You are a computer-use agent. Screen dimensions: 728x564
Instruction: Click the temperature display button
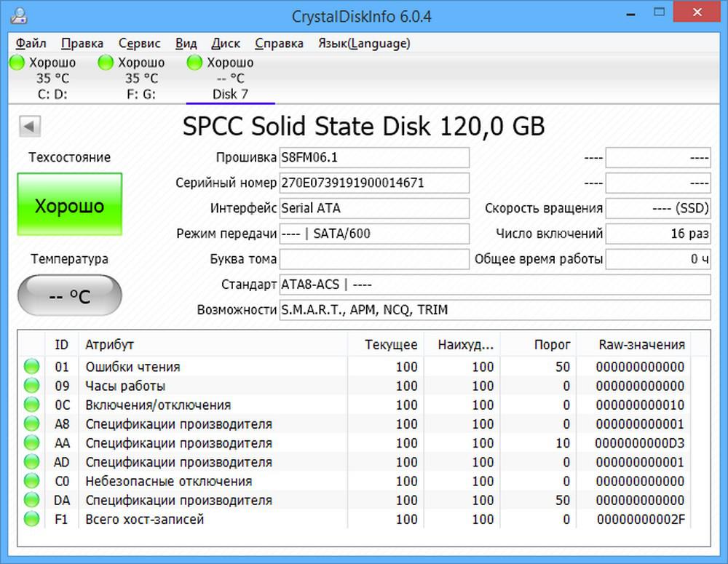tap(69, 296)
